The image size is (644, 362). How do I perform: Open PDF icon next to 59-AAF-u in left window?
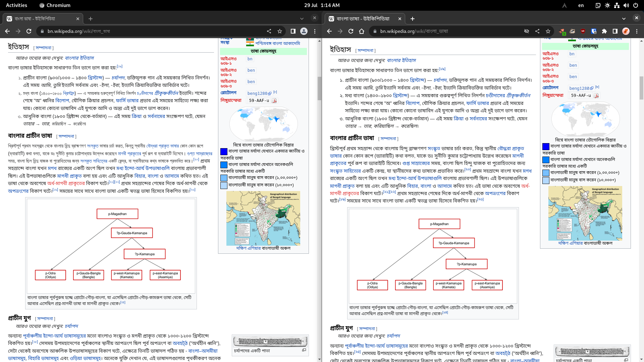pos(274,101)
